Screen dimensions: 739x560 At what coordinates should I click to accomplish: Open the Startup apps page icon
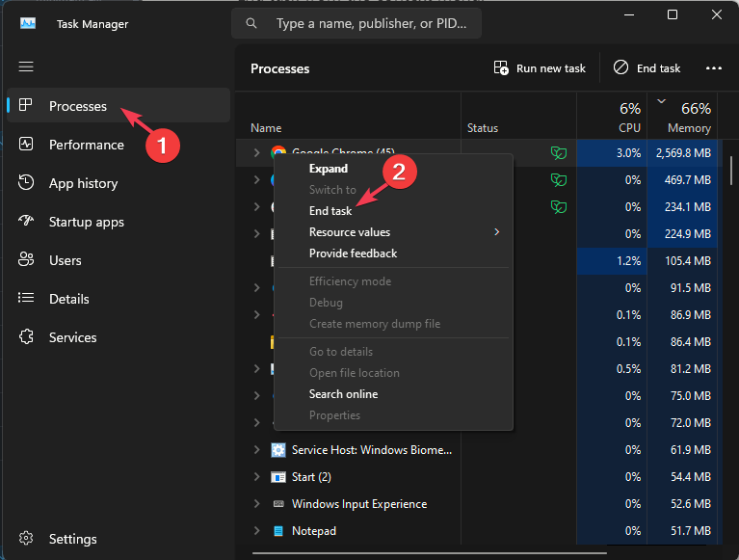[x=26, y=222]
